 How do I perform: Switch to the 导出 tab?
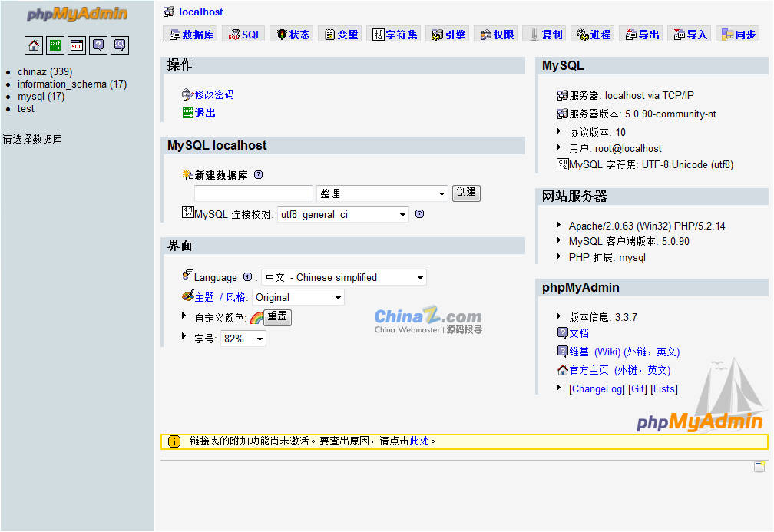[x=642, y=34]
